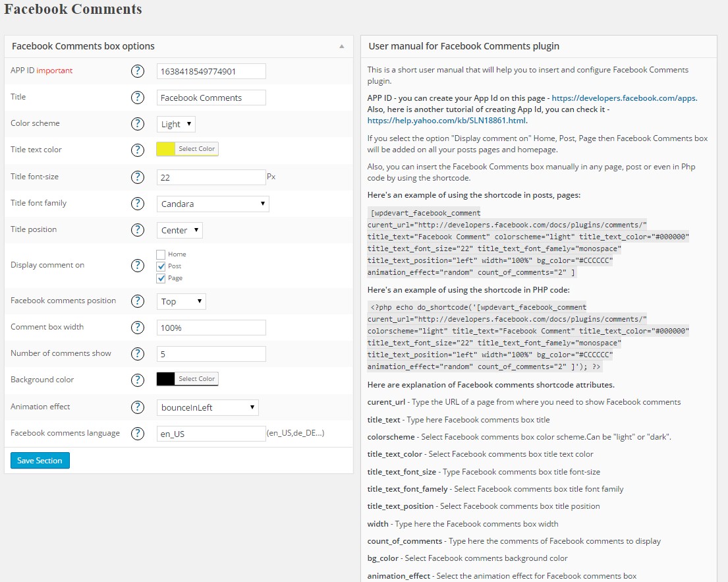Open the developers.facebook.com/apps link
Screen dimensions: 728x582
coord(623,98)
